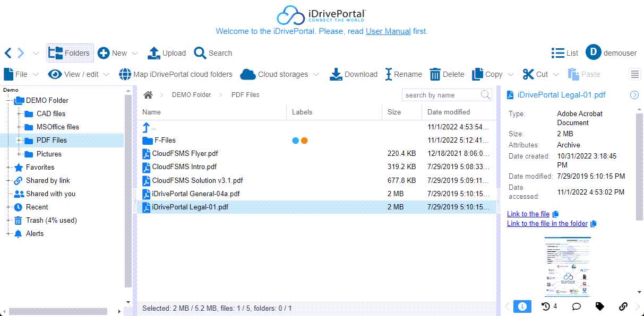Expand the Favorites tree node

(x=8, y=167)
